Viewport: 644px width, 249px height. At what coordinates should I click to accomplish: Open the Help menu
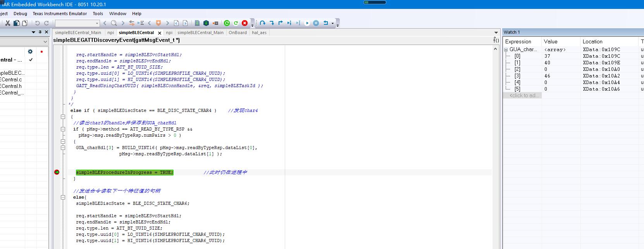click(137, 14)
